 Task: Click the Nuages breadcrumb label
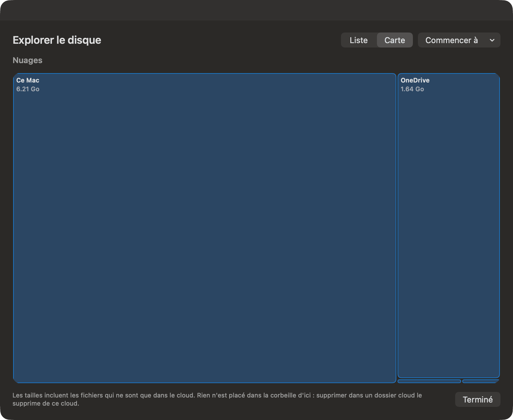pos(28,60)
